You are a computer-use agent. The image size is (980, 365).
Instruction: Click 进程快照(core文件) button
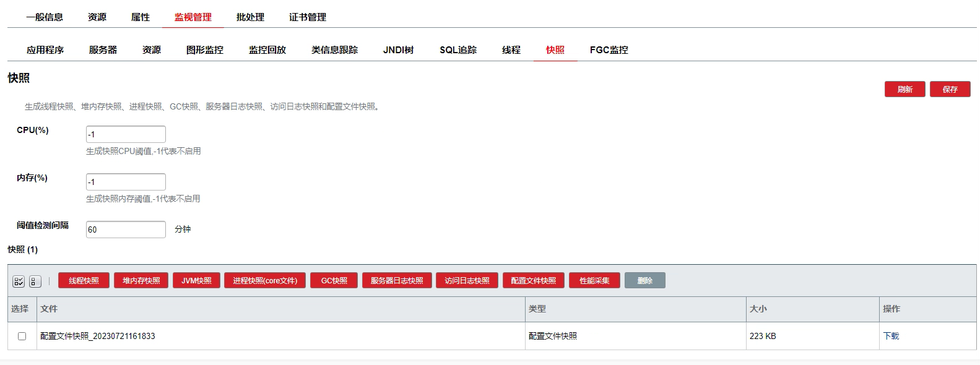tap(265, 281)
